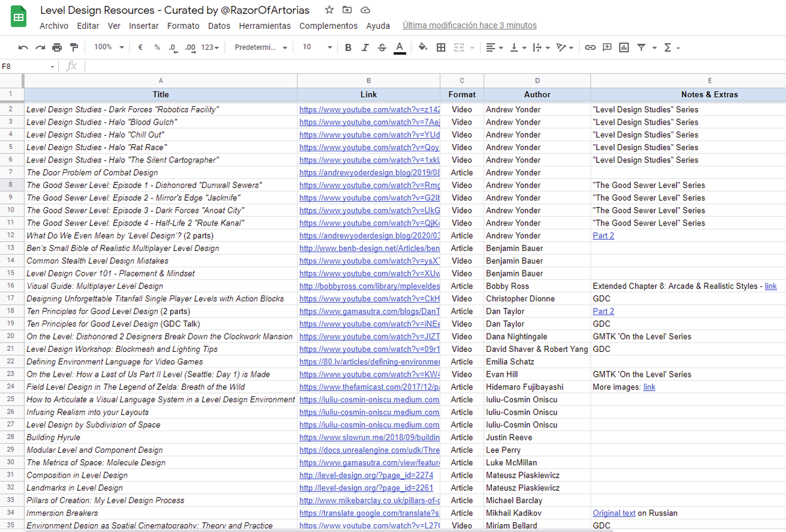Open number format 123 dropdown
The height and width of the screenshot is (532, 786).
pos(210,47)
